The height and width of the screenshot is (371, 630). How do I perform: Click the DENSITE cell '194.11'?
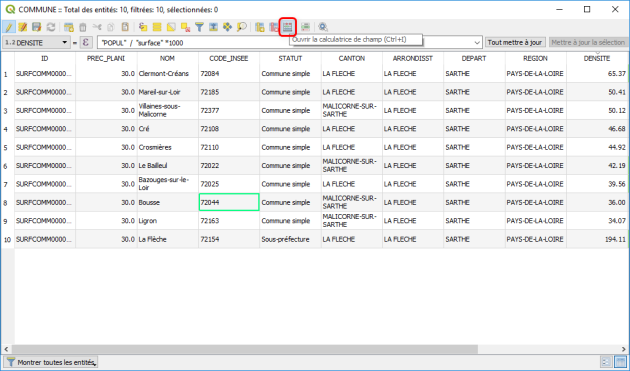point(597,239)
